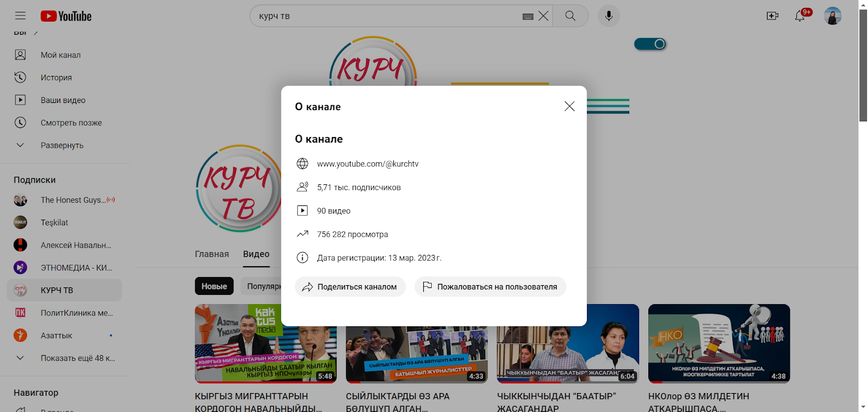The width and height of the screenshot is (868, 412).
Task: Click the subscribers icon in dialog
Action: [302, 187]
